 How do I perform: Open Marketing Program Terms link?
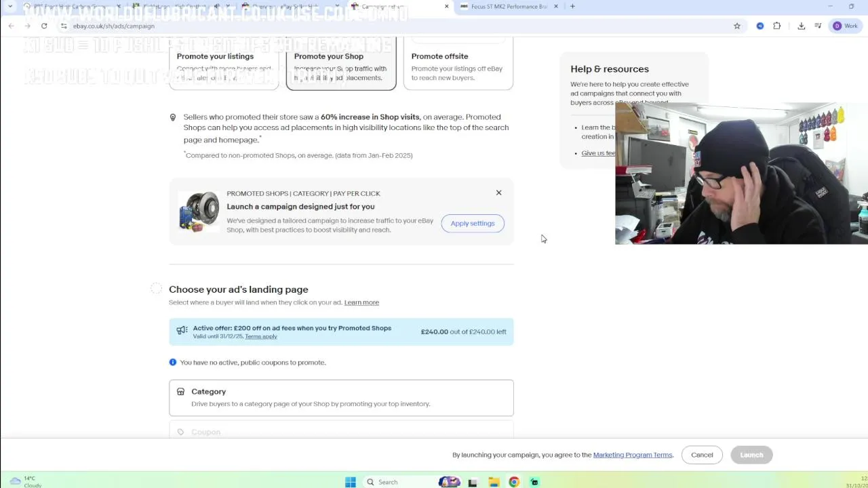pyautogui.click(x=633, y=455)
